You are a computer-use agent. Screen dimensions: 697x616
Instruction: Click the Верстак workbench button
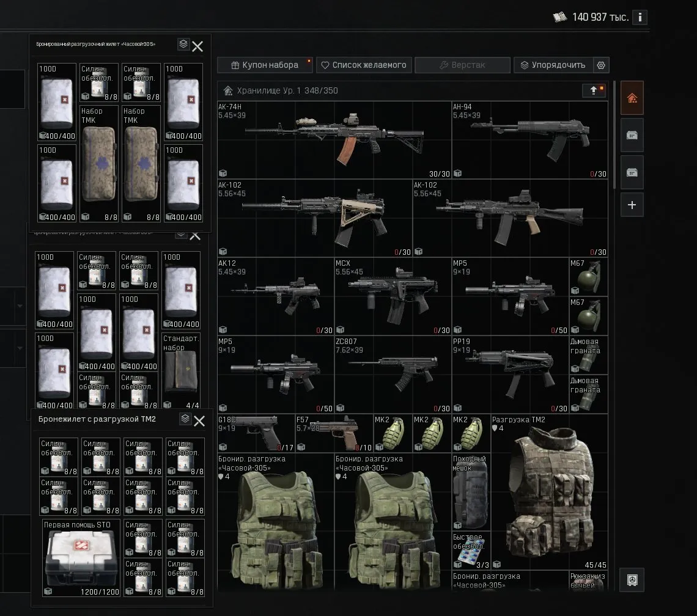pos(462,65)
